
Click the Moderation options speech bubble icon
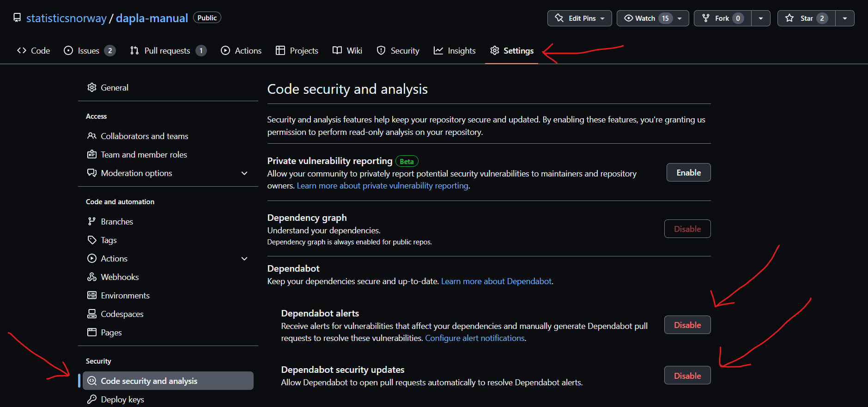pos(92,173)
